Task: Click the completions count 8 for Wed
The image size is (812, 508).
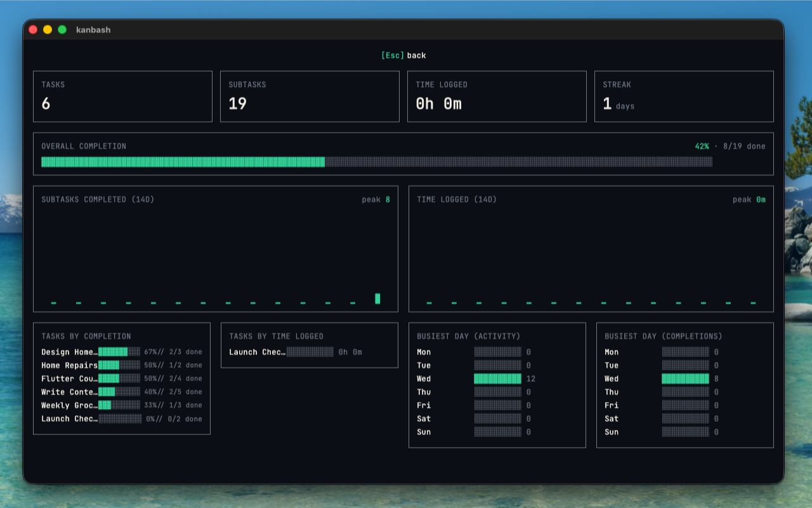Action: (716, 378)
